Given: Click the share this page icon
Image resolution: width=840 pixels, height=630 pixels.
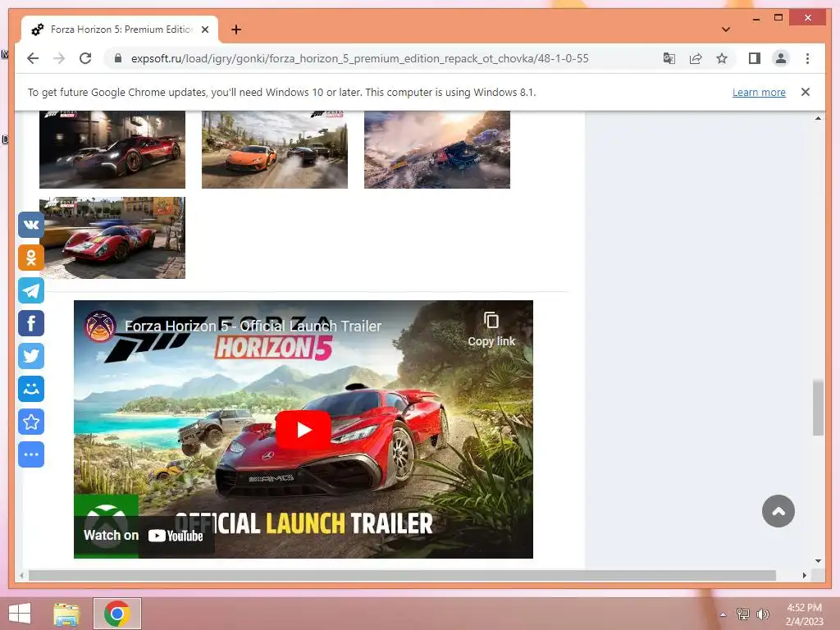Looking at the screenshot, I should 696,58.
